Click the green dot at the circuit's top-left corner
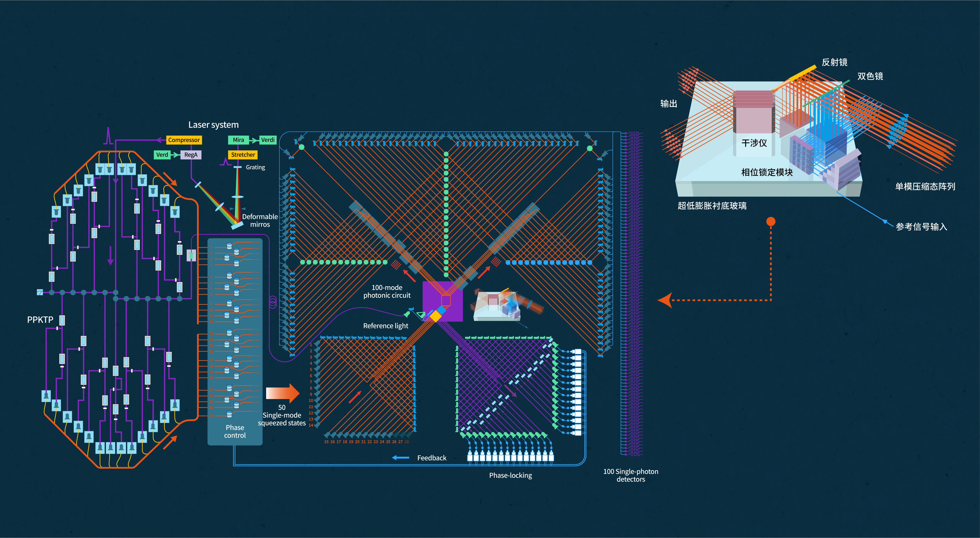Image resolution: width=980 pixels, height=538 pixels. [302, 147]
